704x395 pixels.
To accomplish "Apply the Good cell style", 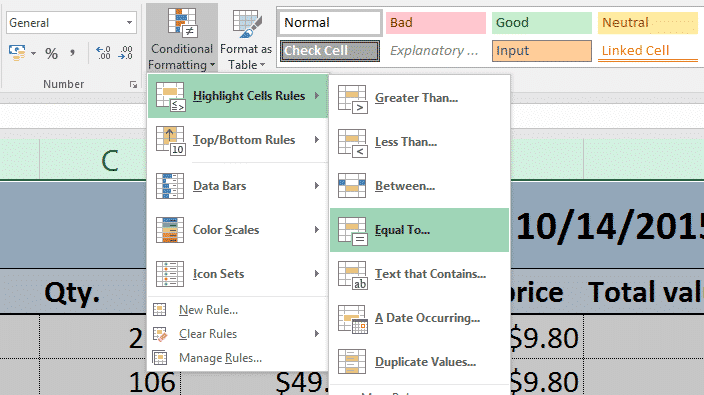I will point(542,23).
